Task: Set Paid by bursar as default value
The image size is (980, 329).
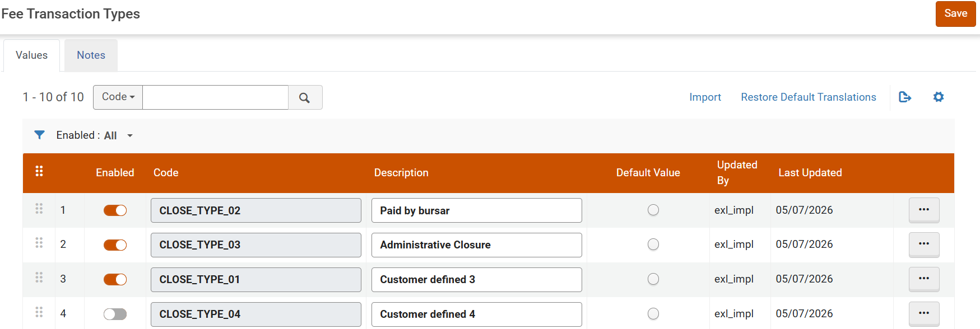Action: pyautogui.click(x=653, y=210)
